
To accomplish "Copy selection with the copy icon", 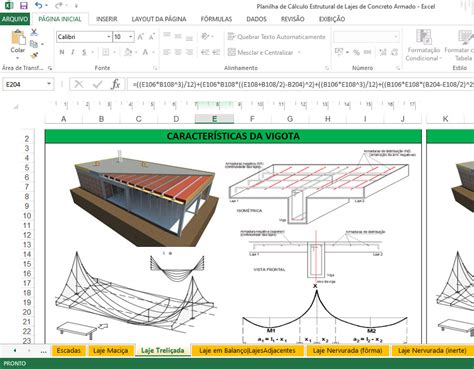I will click(34, 44).
